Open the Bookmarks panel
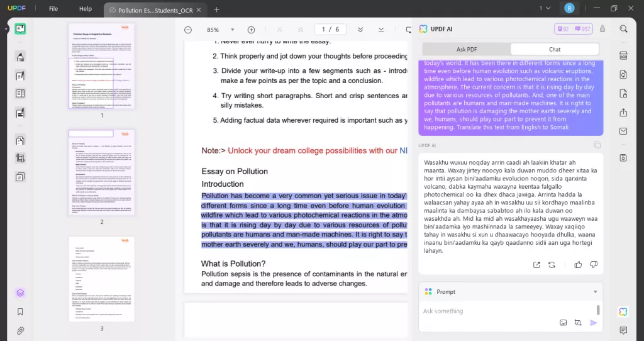The height and width of the screenshot is (341, 644). click(20, 312)
